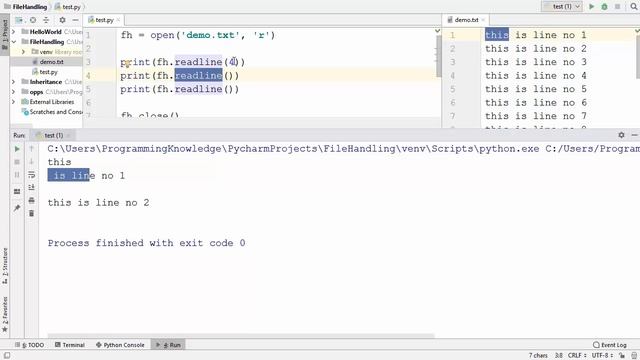
Task: Expand External Libraries node
Action: (x=13, y=102)
